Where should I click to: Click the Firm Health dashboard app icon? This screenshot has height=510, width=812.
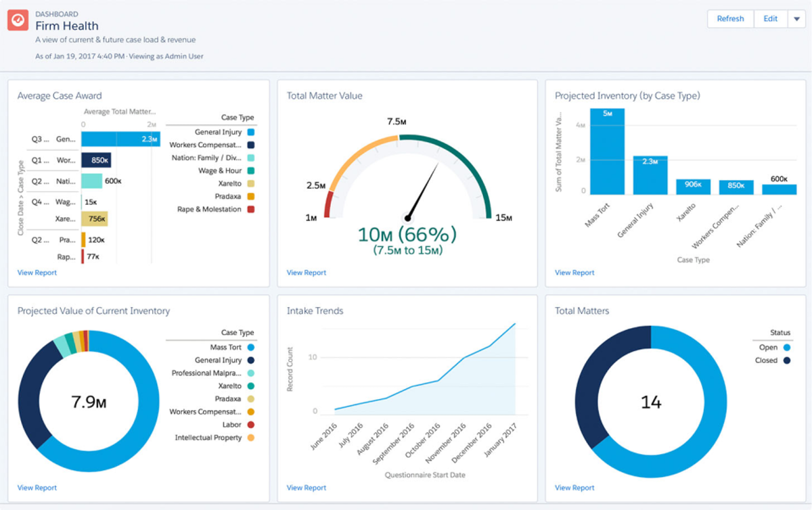18,20
